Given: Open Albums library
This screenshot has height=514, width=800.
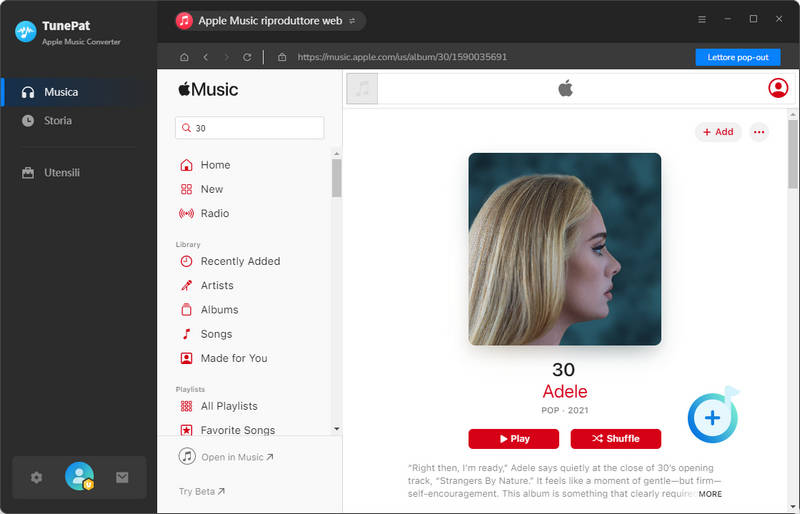Looking at the screenshot, I should pos(209,310).
